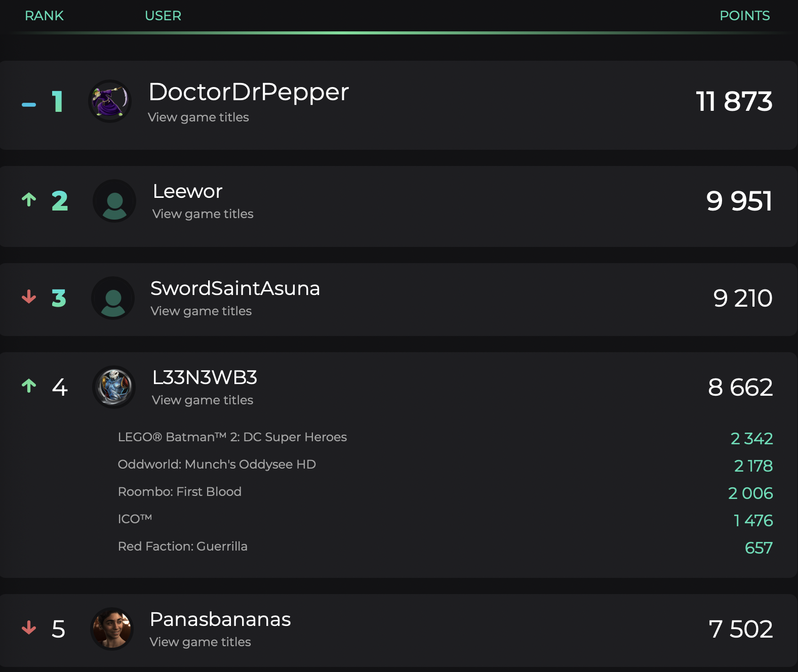This screenshot has width=798, height=672.
Task: Expand Panasbananas' View game titles
Action: [201, 642]
